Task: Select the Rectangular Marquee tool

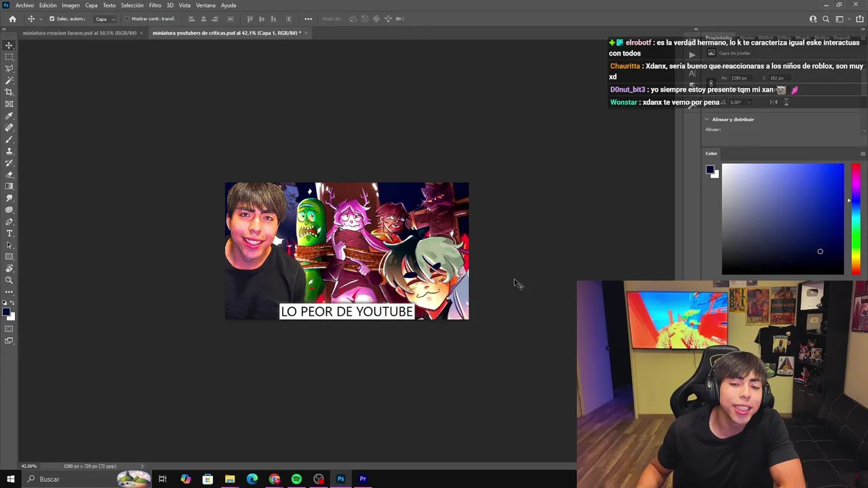Action: pyautogui.click(x=9, y=57)
